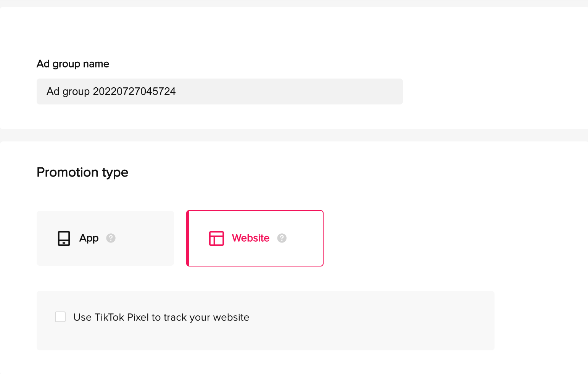The height and width of the screenshot is (374, 588).
Task: Select the App promotion type card
Action: click(105, 238)
